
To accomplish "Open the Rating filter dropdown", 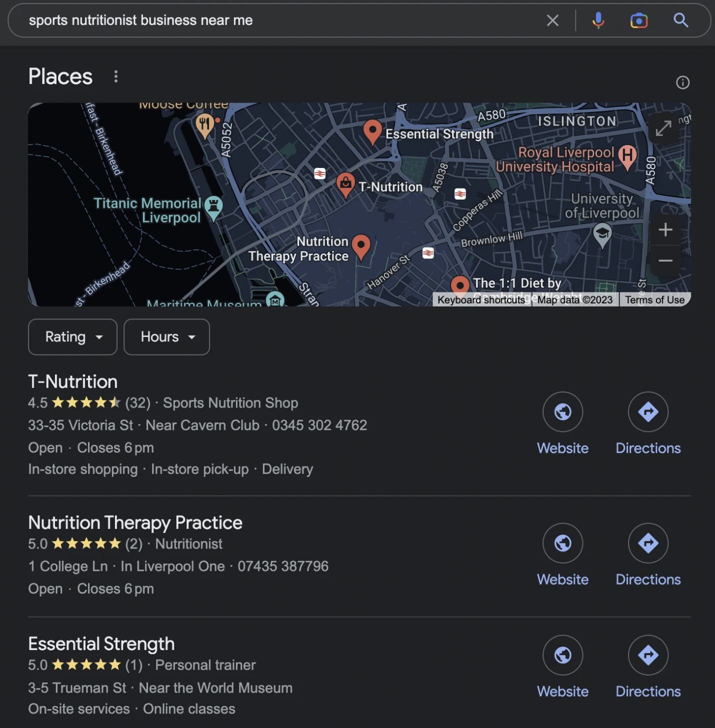I will click(72, 337).
